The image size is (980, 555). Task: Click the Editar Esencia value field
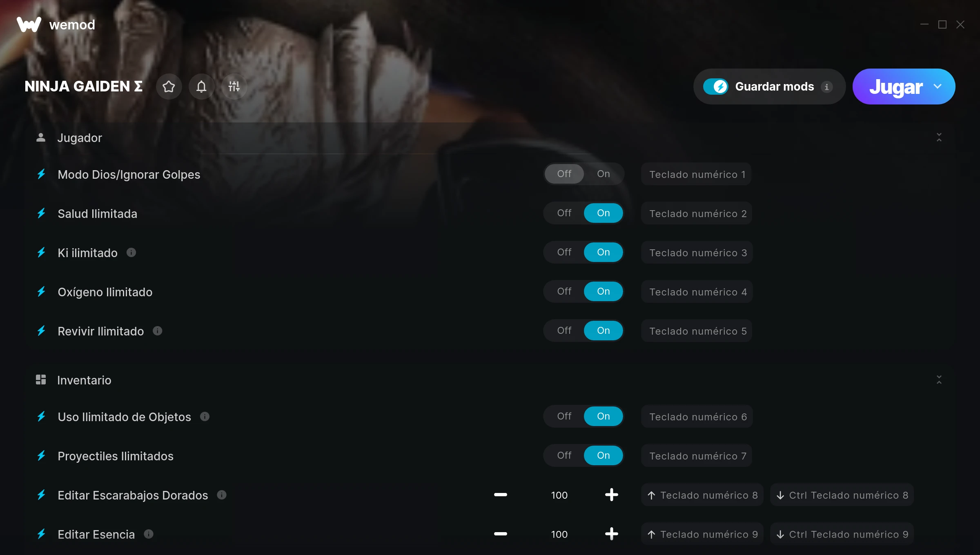(x=559, y=534)
